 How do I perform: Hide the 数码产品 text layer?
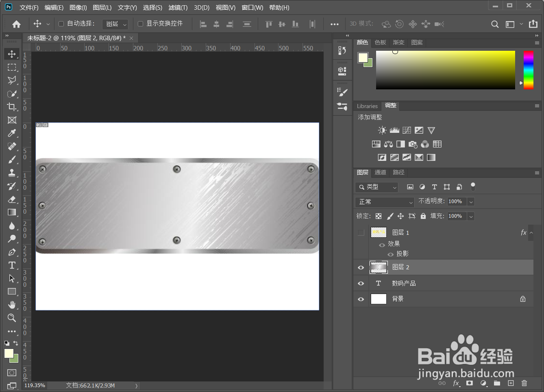(361, 284)
